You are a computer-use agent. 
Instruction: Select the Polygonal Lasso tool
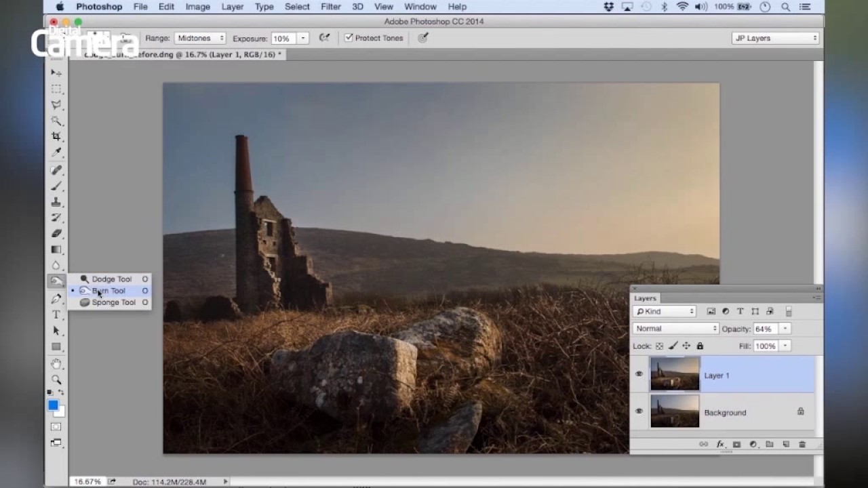click(56, 105)
